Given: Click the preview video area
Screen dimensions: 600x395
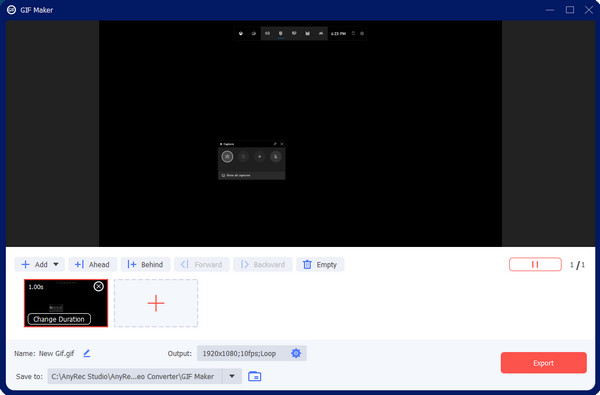Looking at the screenshot, I should [x=300, y=134].
